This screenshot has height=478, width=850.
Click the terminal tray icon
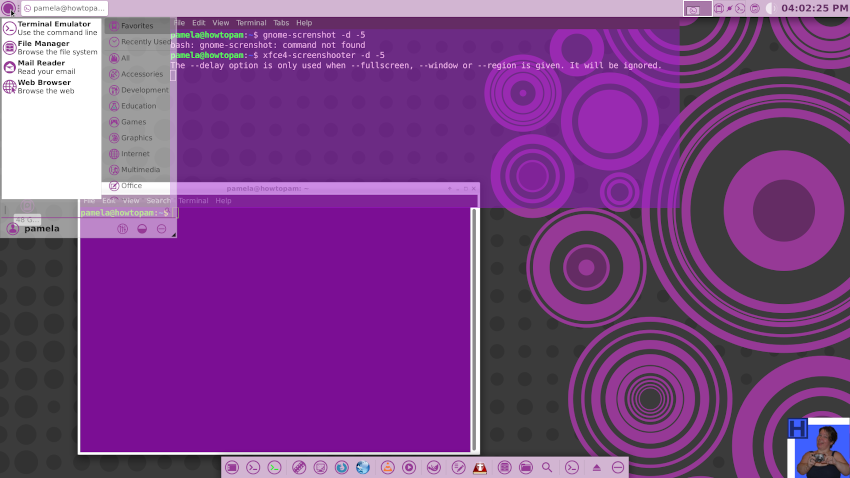pyautogui.click(x=740, y=8)
